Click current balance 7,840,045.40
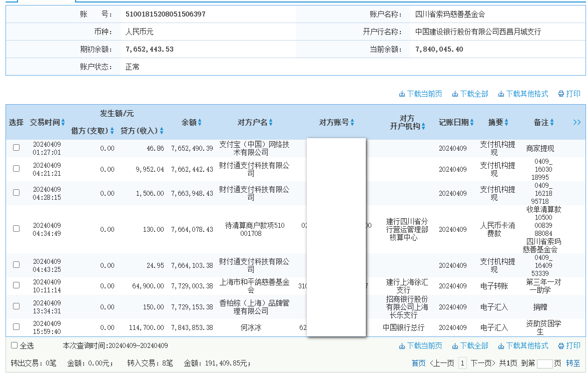The width and height of the screenshot is (588, 373). pos(439,49)
